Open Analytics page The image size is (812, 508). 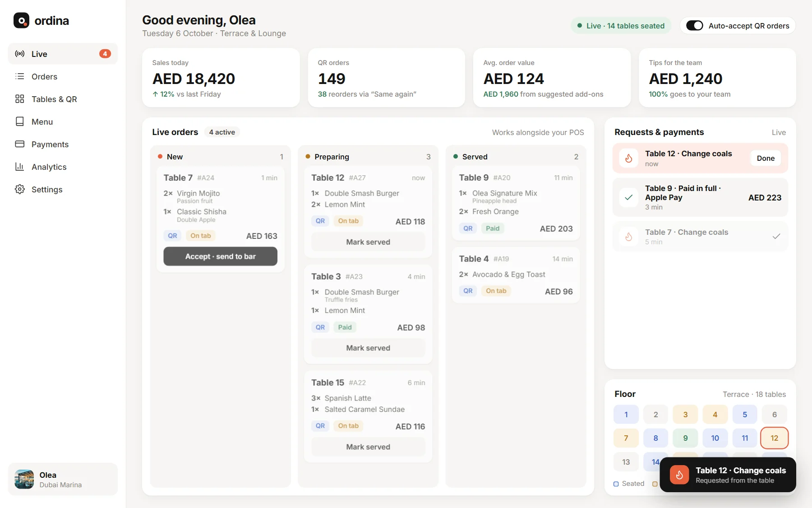coord(63,167)
